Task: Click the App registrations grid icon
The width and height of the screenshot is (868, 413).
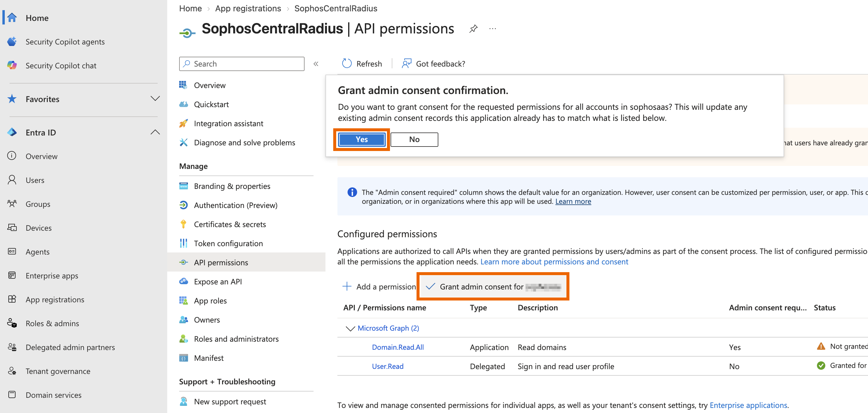Action: 12,299
